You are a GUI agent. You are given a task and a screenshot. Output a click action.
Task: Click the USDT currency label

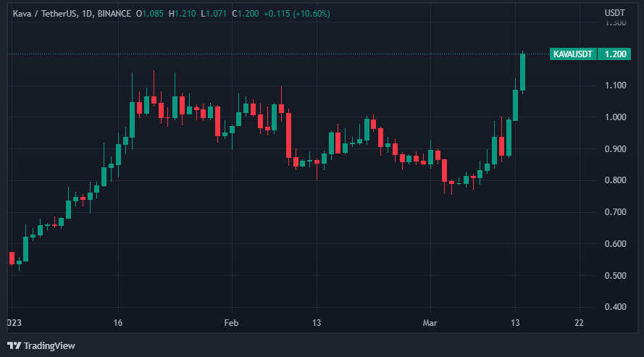[x=614, y=13]
